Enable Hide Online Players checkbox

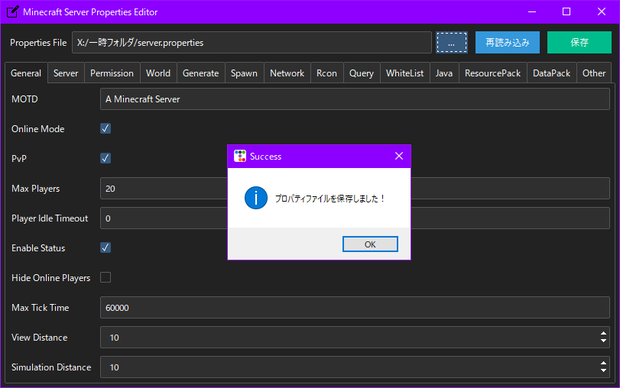click(x=106, y=278)
